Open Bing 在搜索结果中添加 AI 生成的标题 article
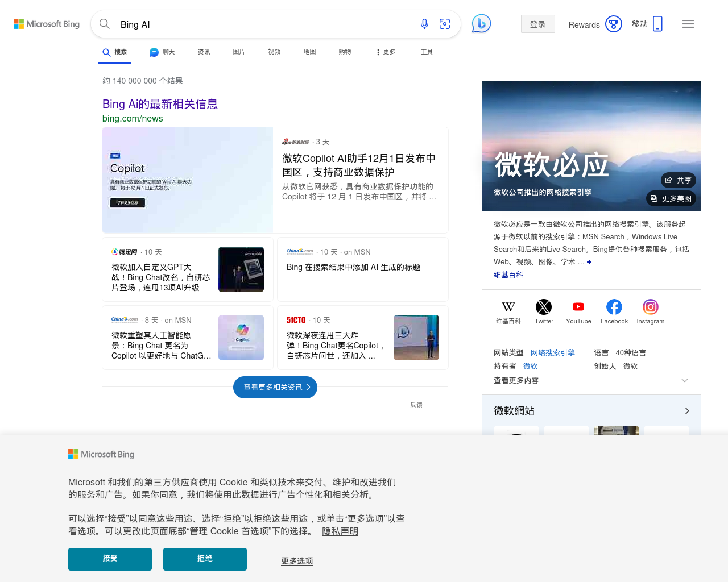 [x=353, y=267]
